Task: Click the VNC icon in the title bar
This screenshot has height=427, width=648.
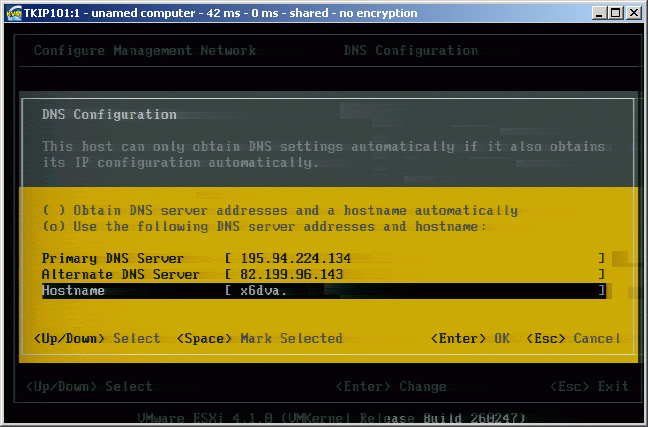Action: (x=13, y=11)
